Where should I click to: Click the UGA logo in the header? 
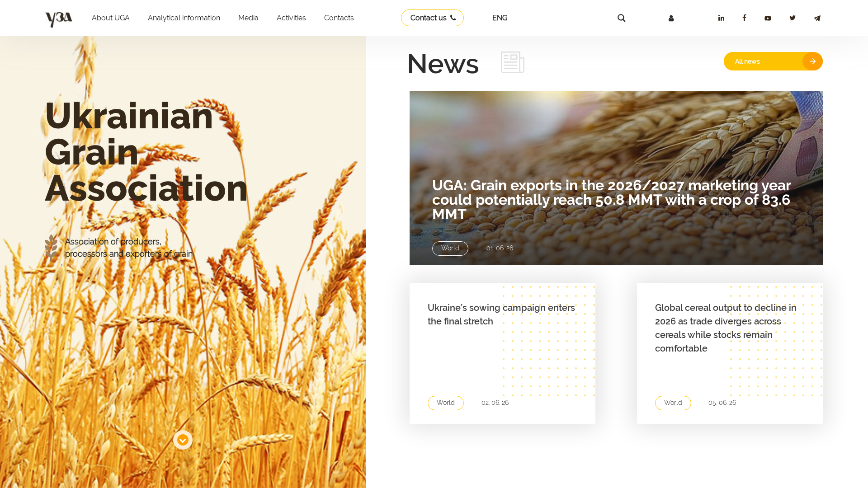click(x=59, y=19)
